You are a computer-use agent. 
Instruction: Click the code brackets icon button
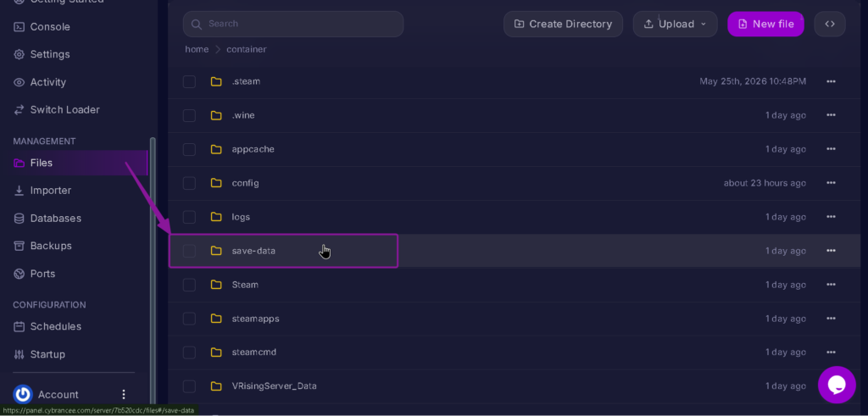coord(830,24)
